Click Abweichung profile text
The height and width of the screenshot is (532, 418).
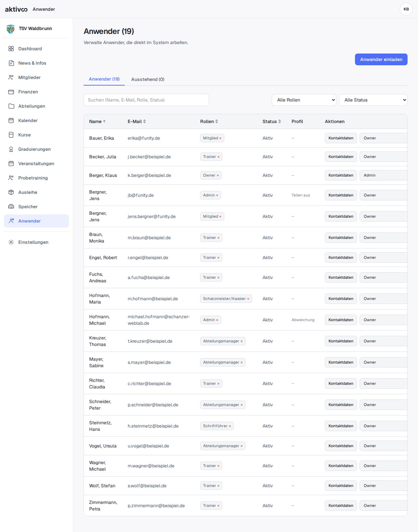[303, 320]
